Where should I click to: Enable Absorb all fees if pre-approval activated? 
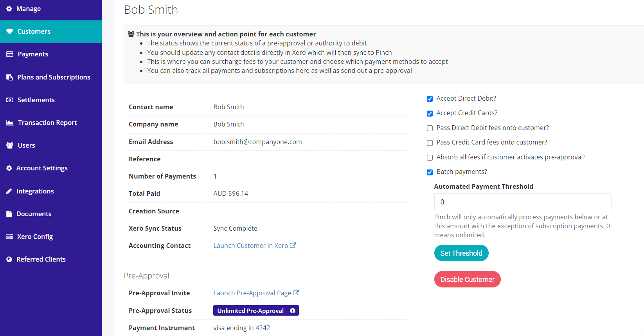coord(430,157)
